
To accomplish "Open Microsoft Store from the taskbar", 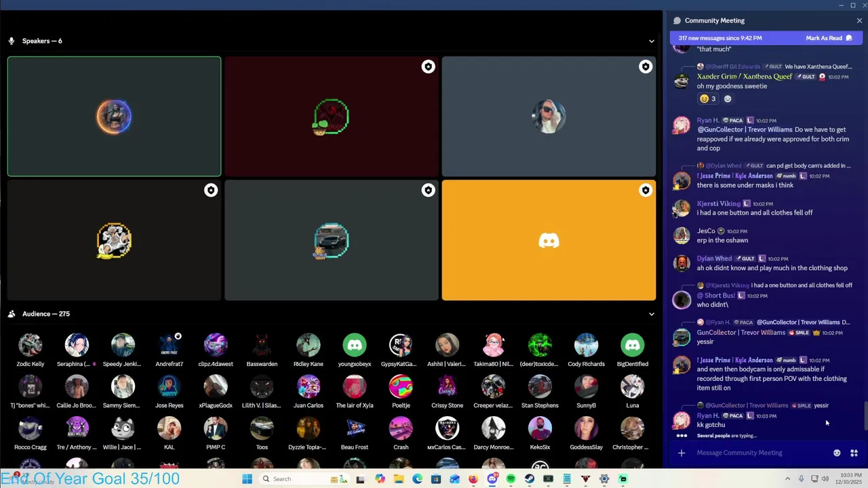I will (x=436, y=479).
